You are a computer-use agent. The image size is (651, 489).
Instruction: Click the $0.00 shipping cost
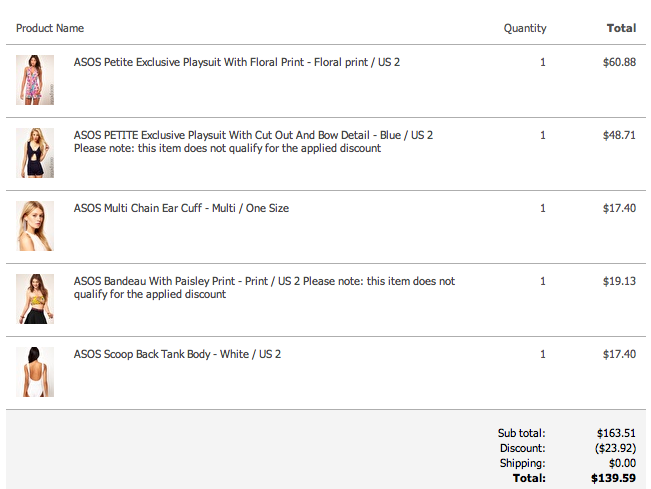621,463
